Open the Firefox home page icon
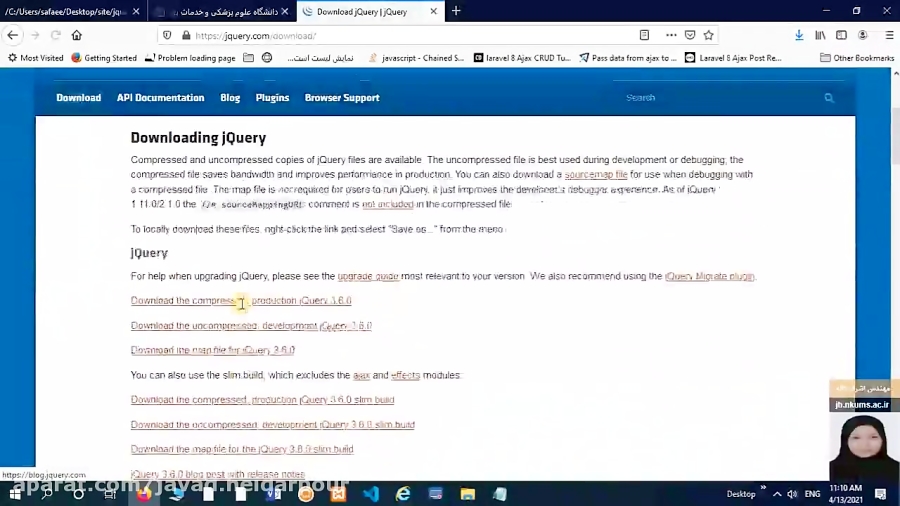 76,35
